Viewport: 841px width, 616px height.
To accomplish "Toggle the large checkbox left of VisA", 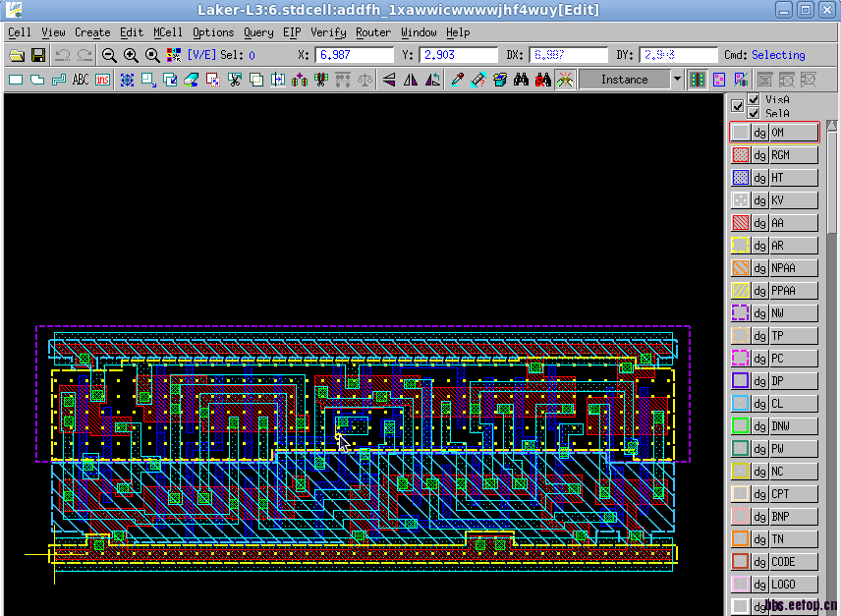I will point(738,106).
